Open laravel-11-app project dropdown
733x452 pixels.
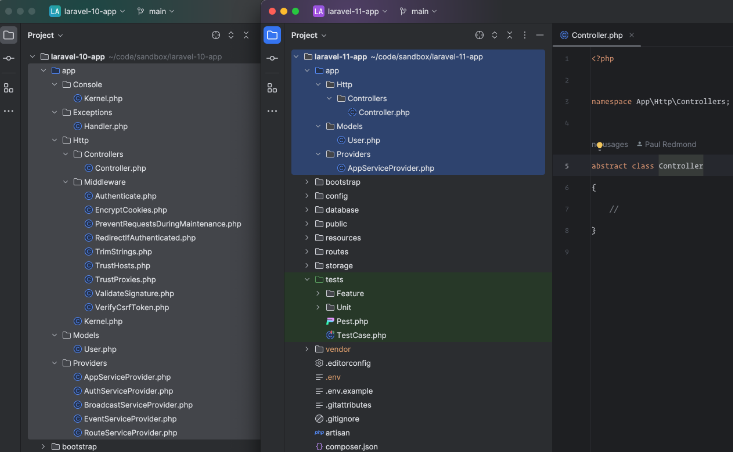point(357,11)
